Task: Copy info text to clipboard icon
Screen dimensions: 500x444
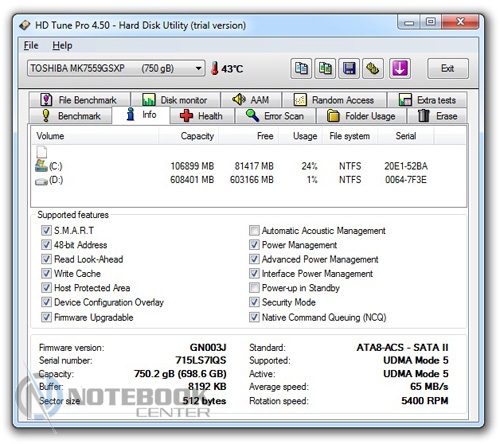Action: pyautogui.click(x=301, y=69)
